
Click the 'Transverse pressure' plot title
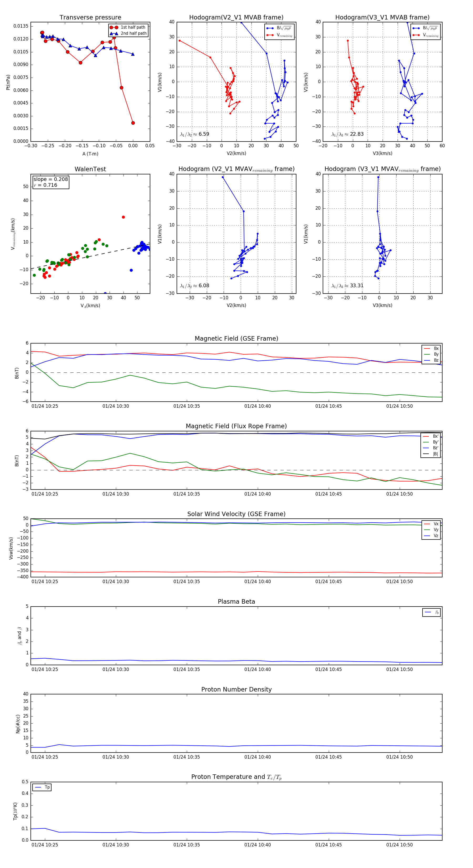pyautogui.click(x=90, y=18)
